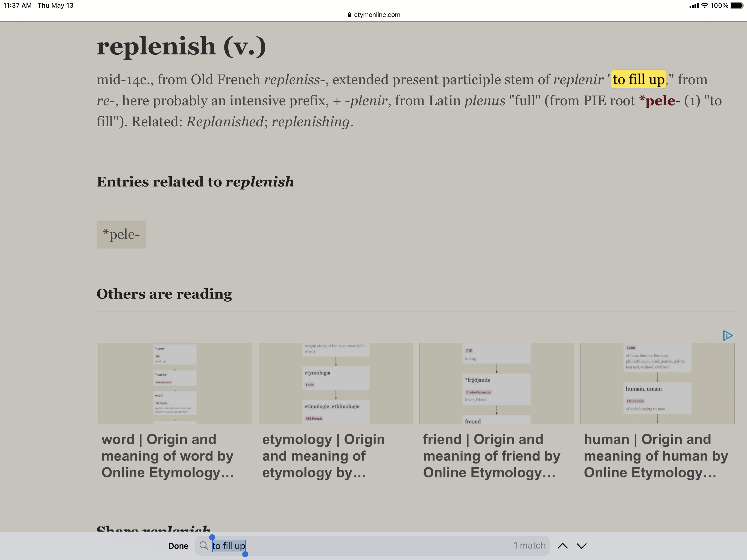The image size is (747, 560).
Task: Open the word etymology thumbnail
Action: click(175, 383)
